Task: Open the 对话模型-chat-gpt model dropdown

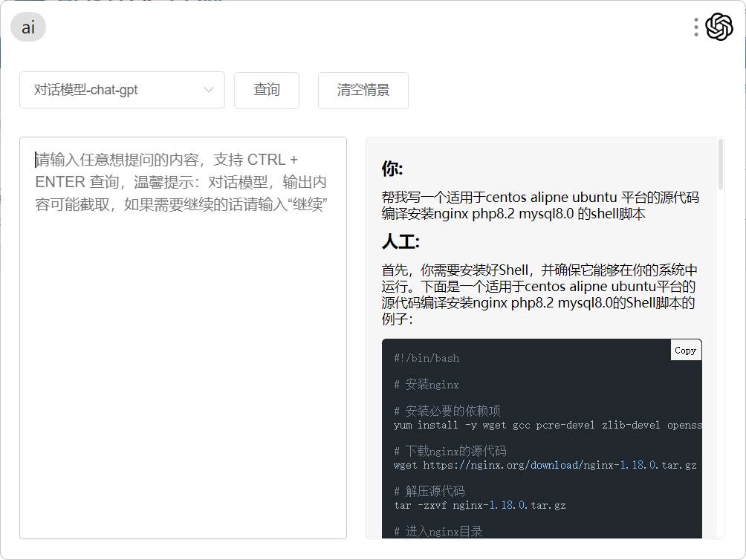Action: point(122,88)
